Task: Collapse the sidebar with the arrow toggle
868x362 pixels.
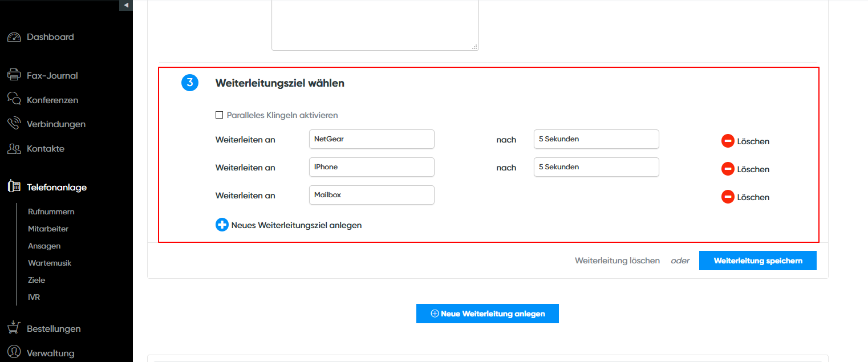Action: (x=126, y=5)
